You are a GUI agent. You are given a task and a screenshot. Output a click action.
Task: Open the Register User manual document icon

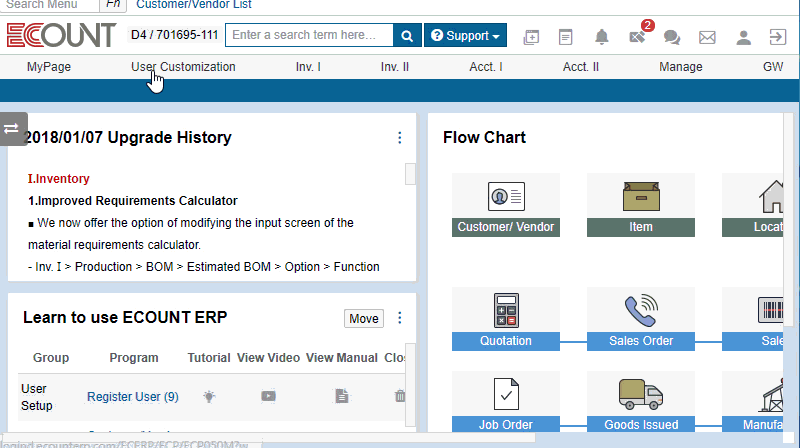pyautogui.click(x=341, y=396)
